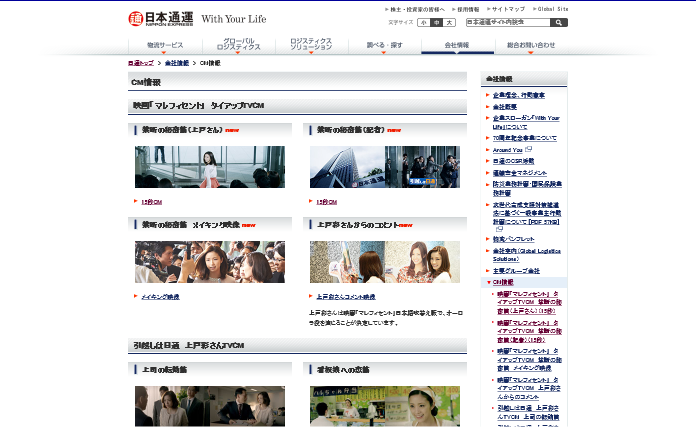696x427 pixels.
Task: Open sidebar sub-link ending (記者)(15秒)
Action: pyautogui.click(x=529, y=332)
